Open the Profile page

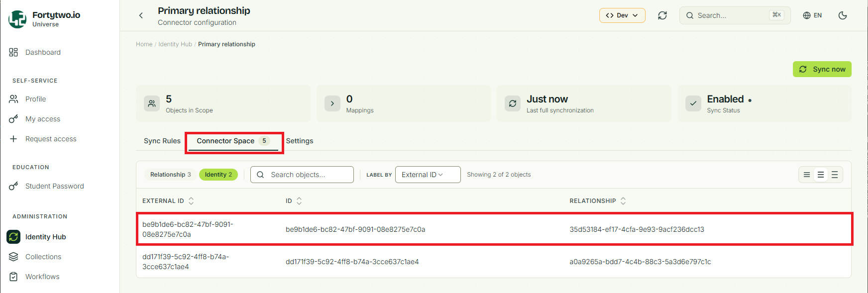35,99
